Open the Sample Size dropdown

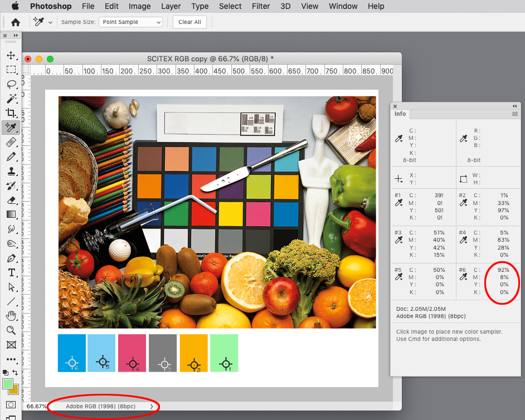pyautogui.click(x=130, y=22)
